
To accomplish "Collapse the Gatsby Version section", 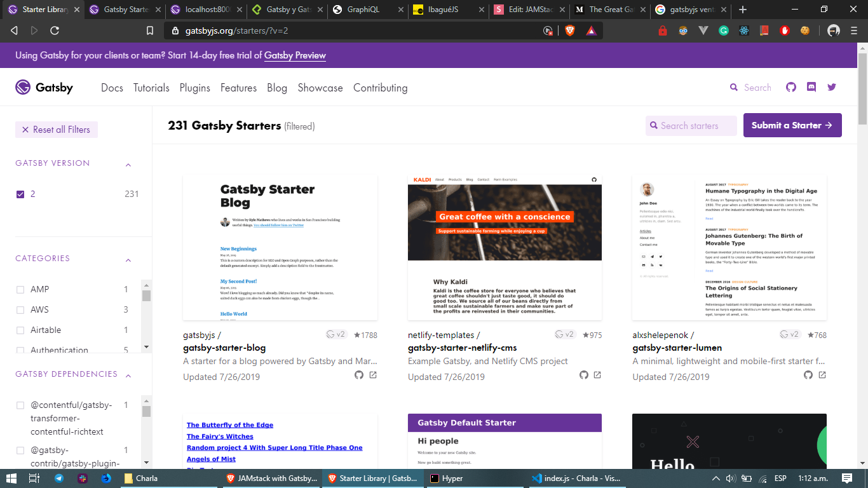I will click(128, 165).
